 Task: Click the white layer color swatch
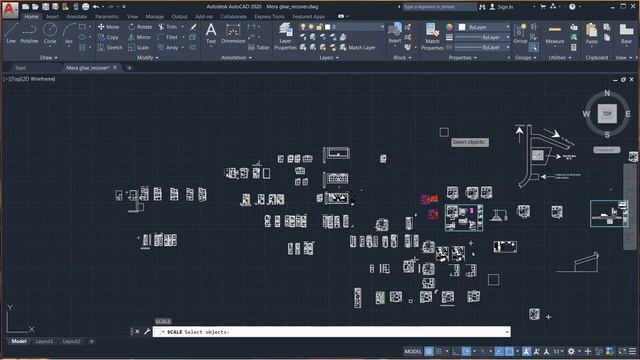click(327, 27)
